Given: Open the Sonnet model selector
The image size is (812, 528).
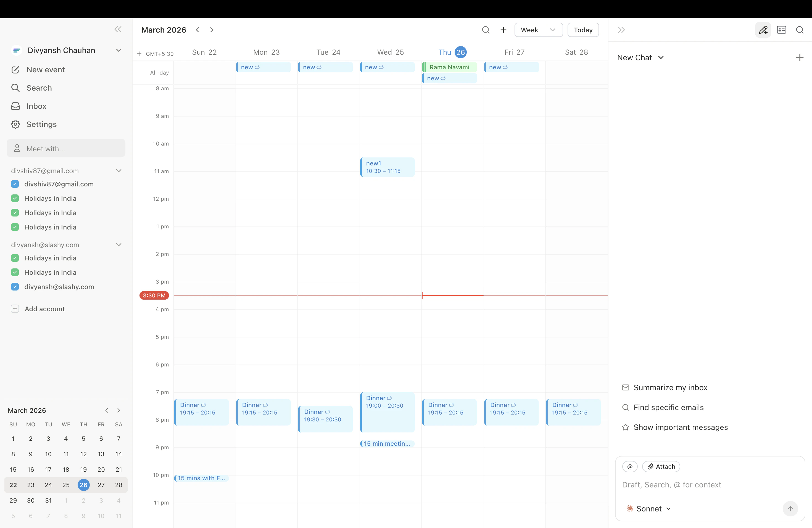Looking at the screenshot, I should 648,509.
